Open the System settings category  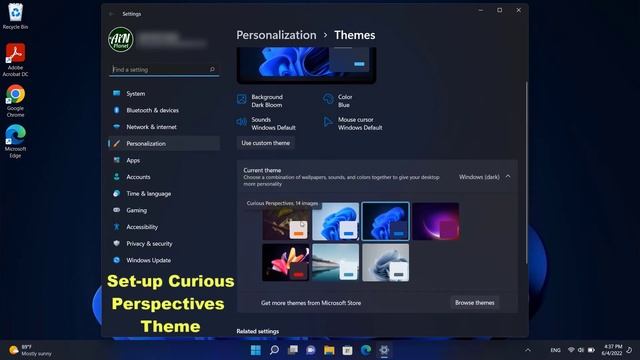click(164, 93)
